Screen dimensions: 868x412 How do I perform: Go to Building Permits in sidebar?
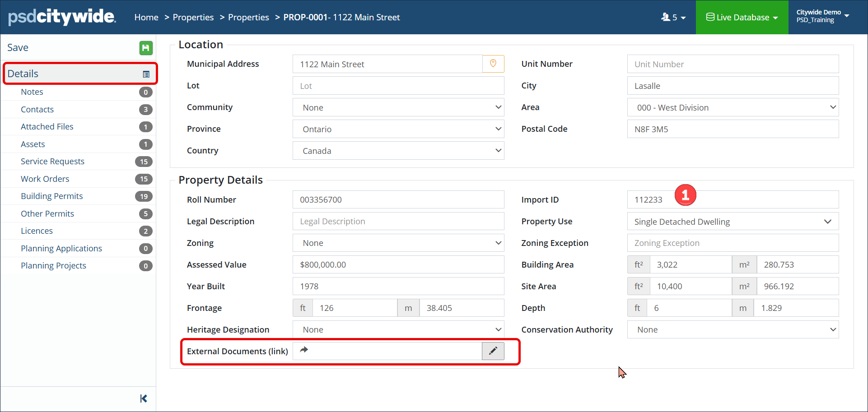[52, 196]
